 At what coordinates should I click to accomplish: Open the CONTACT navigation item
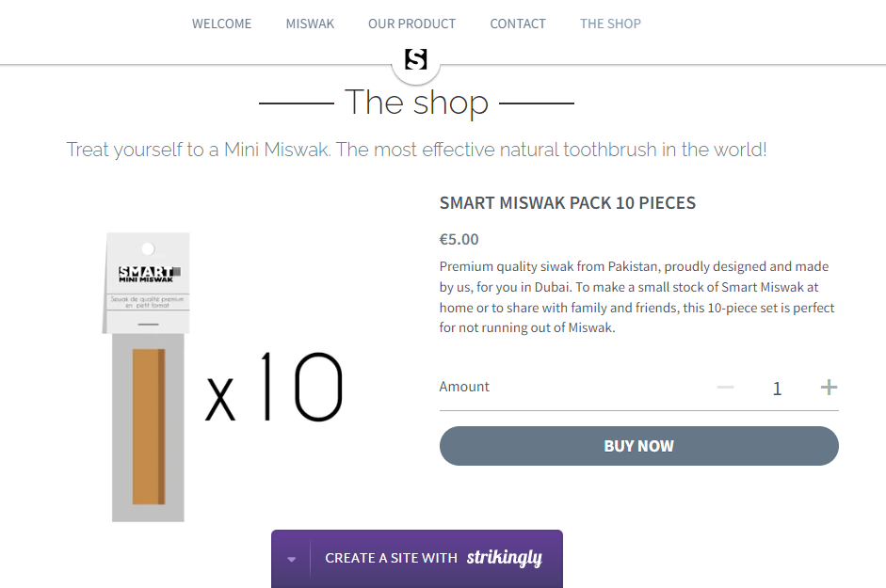(518, 24)
